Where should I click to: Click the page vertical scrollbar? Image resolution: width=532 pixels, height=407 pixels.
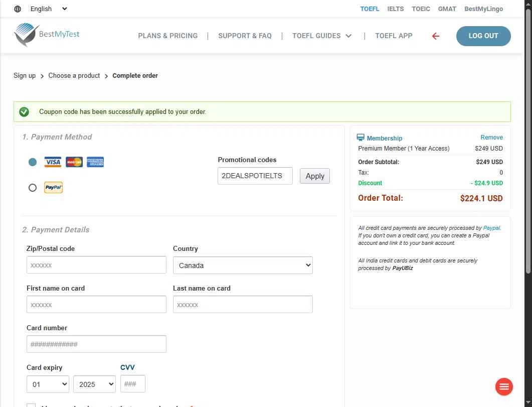(528, 141)
